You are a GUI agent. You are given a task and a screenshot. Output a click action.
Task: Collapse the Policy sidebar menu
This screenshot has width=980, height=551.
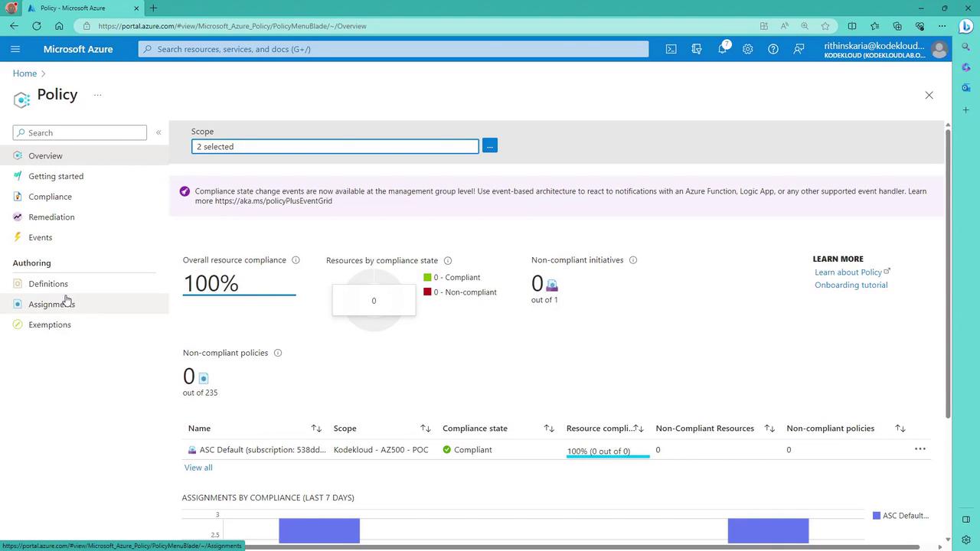(158, 132)
